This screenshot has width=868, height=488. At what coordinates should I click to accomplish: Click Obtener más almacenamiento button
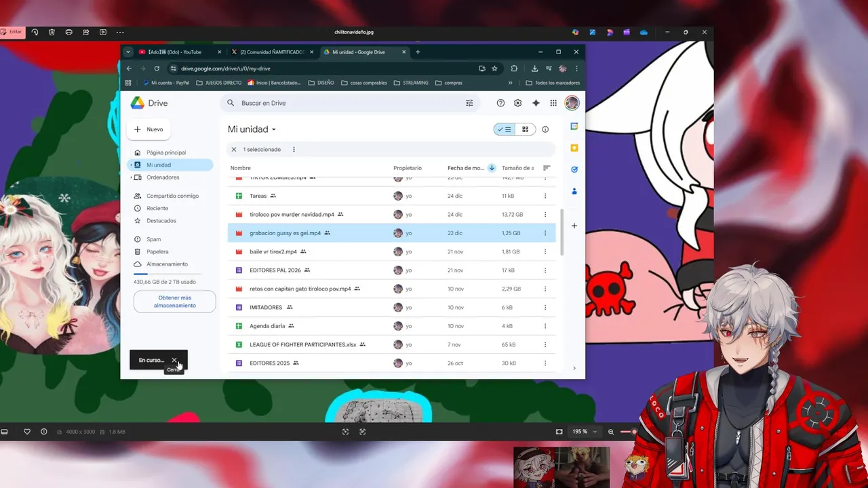[175, 302]
